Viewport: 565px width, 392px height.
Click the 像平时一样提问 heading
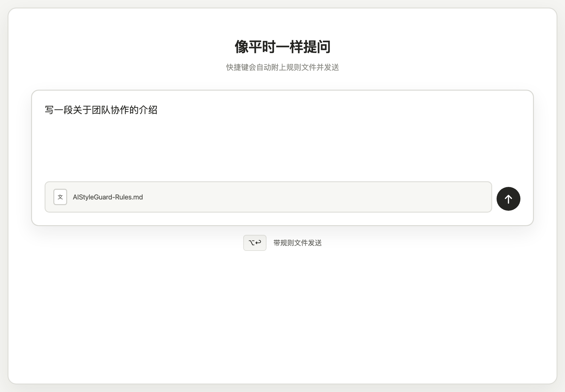coord(282,47)
